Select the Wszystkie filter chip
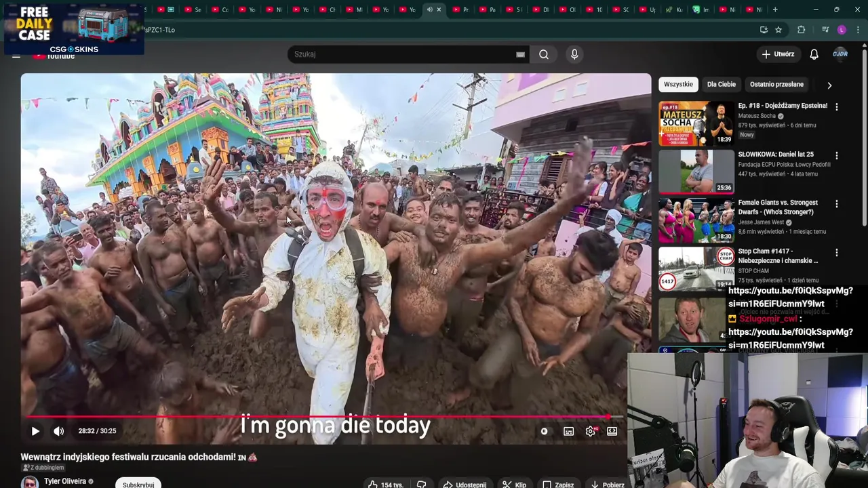This screenshot has height=488, width=868. (678, 84)
